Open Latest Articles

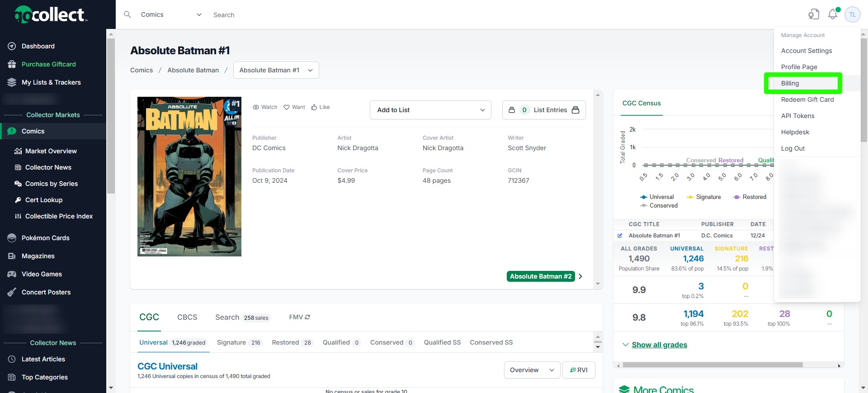tap(43, 359)
